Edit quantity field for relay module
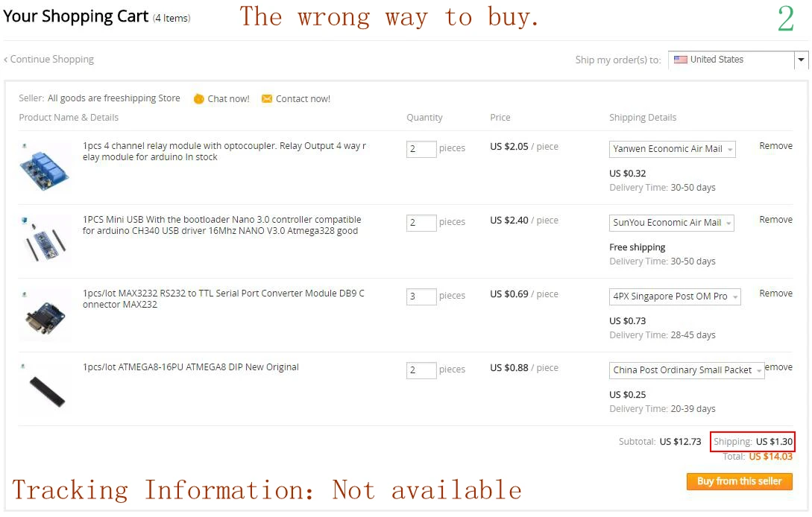 pos(421,149)
